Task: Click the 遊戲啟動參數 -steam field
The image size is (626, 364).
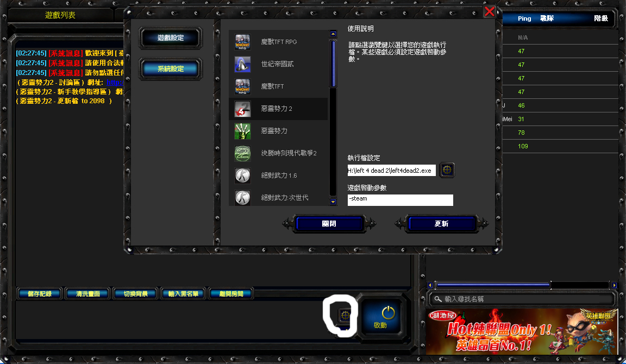Action: coord(400,200)
